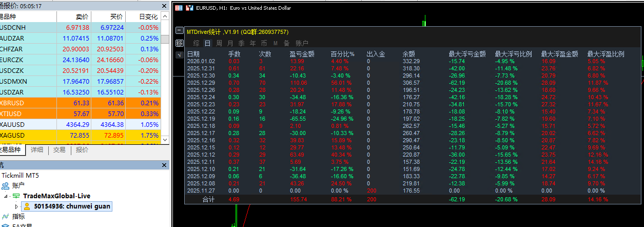644x227 pixels.
Task: Switch to the 交易 tab in Market Watch
Action: (x=60, y=150)
